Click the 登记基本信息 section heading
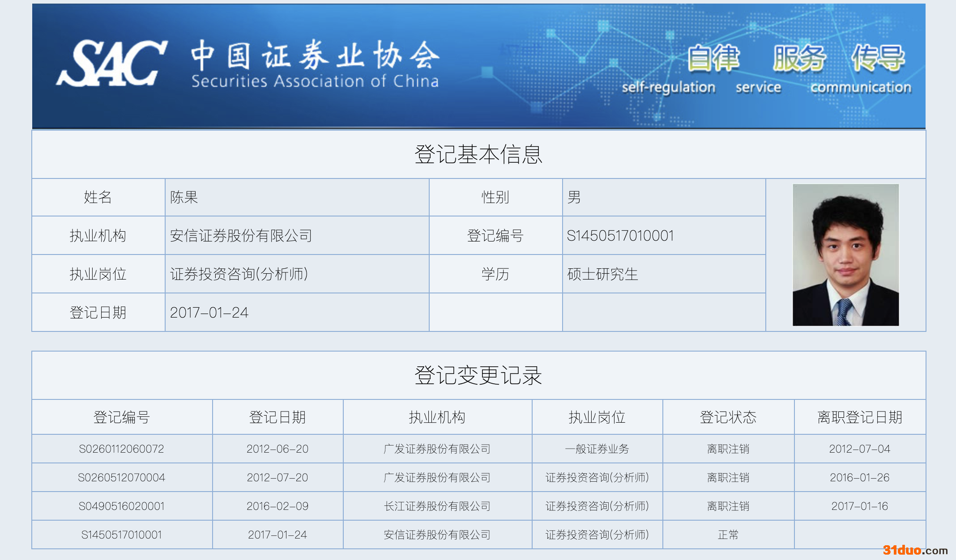Screen dimensions: 956x560 (x=478, y=154)
